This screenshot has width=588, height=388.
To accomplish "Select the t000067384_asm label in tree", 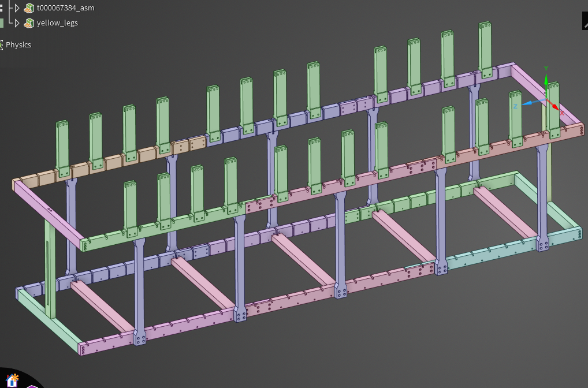I will 66,8.
